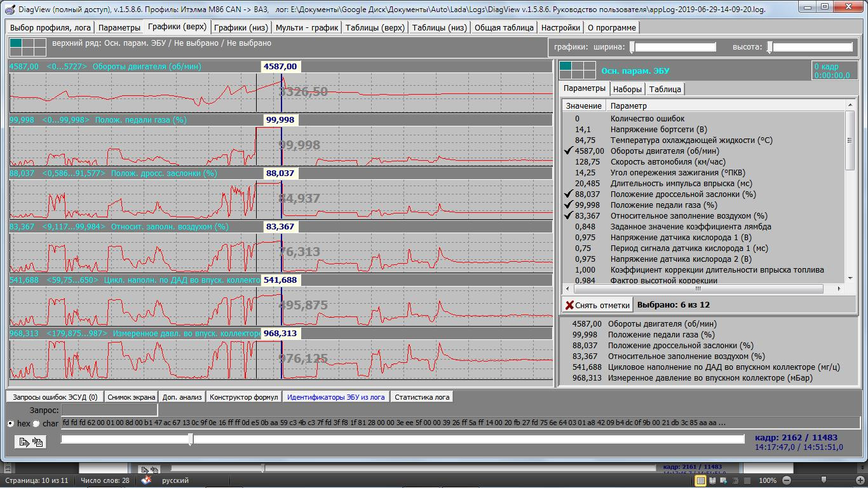Image resolution: width=868 pixels, height=488 pixels.
Task: Switch to the Графики (низ) tab
Action: click(x=241, y=28)
